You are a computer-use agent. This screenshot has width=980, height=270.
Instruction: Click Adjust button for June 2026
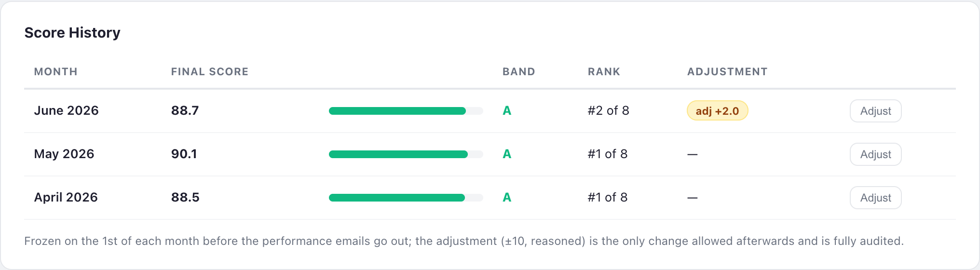[875, 111]
